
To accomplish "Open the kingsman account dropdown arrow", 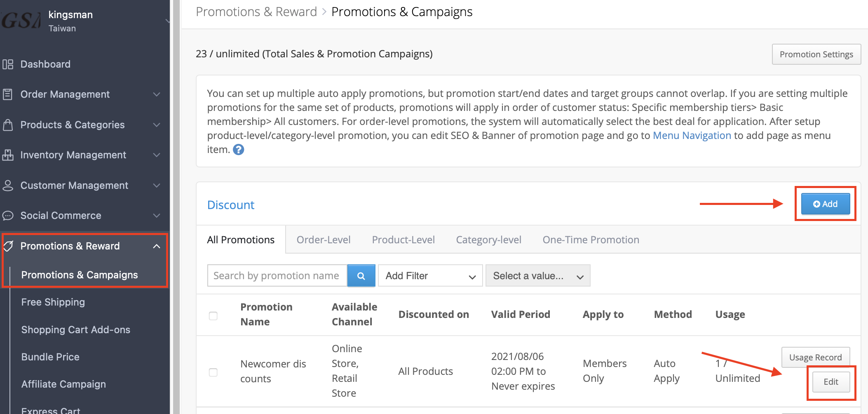I will click(167, 21).
